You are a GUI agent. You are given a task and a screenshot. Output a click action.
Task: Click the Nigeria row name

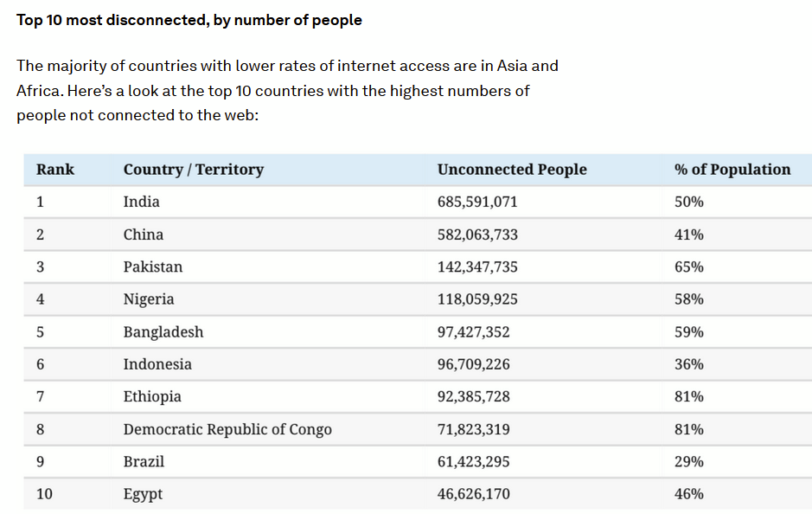coord(149,299)
